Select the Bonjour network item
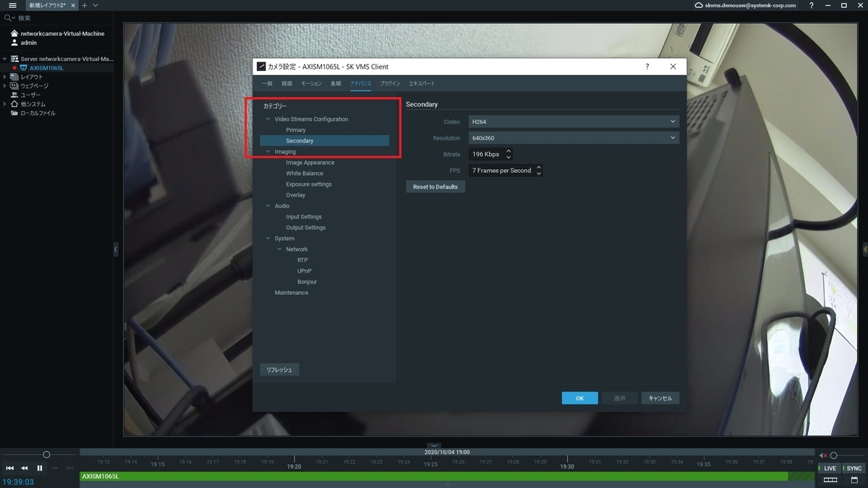This screenshot has width=868, height=488. point(307,282)
